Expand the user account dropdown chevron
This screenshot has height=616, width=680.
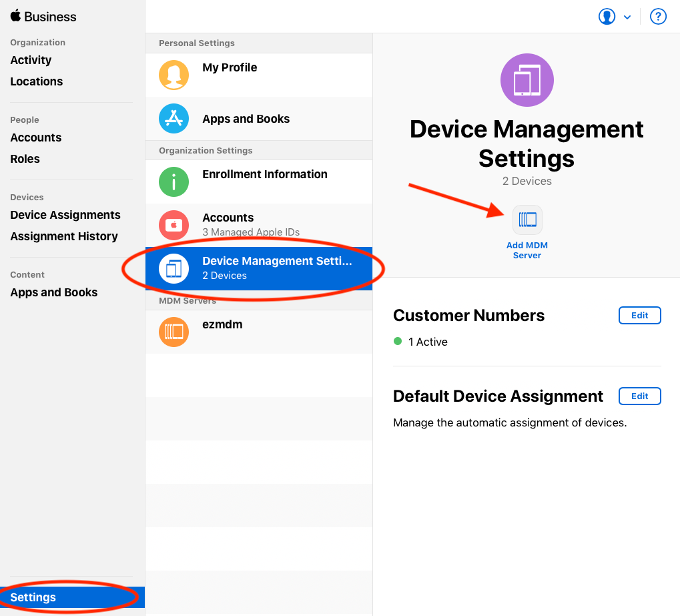click(627, 17)
